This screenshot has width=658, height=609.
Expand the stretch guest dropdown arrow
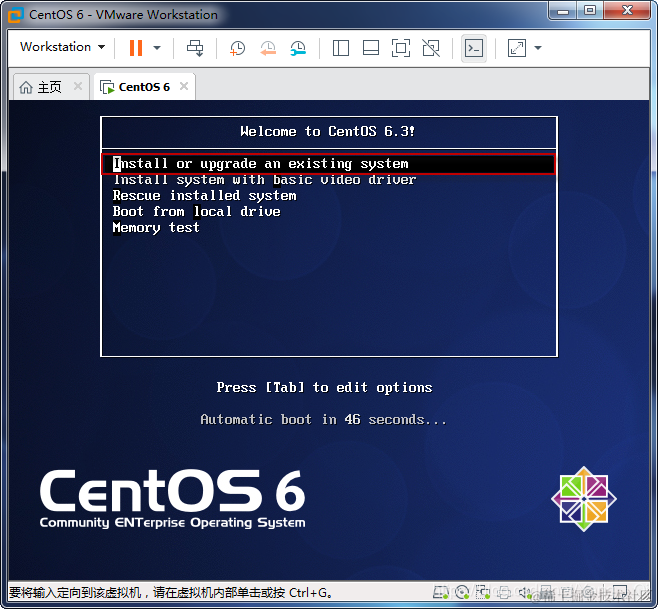(538, 48)
